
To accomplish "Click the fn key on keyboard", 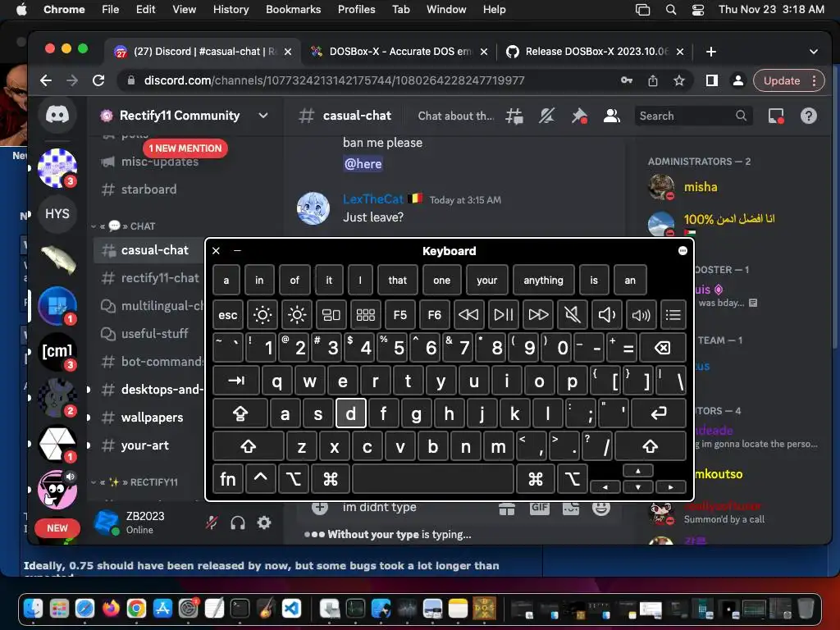I will (228, 478).
